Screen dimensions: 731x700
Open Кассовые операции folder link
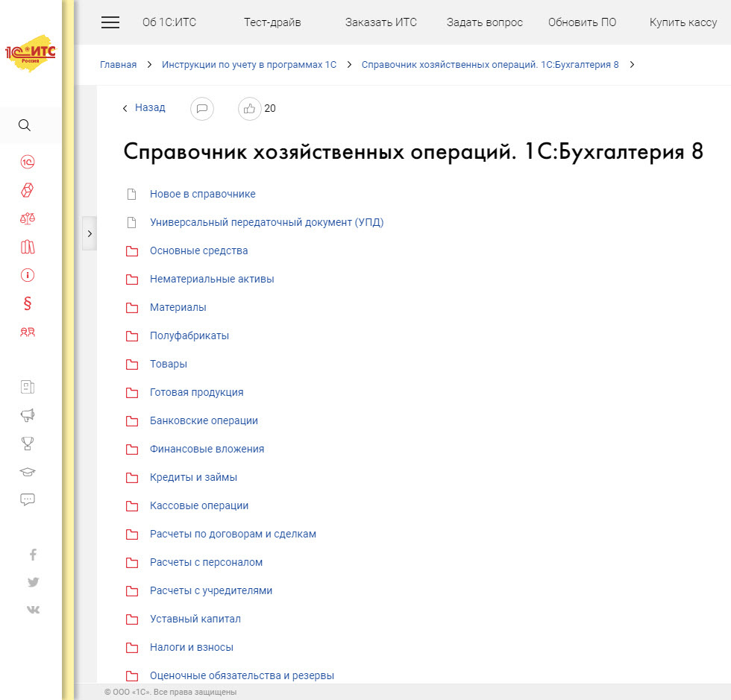coord(199,505)
